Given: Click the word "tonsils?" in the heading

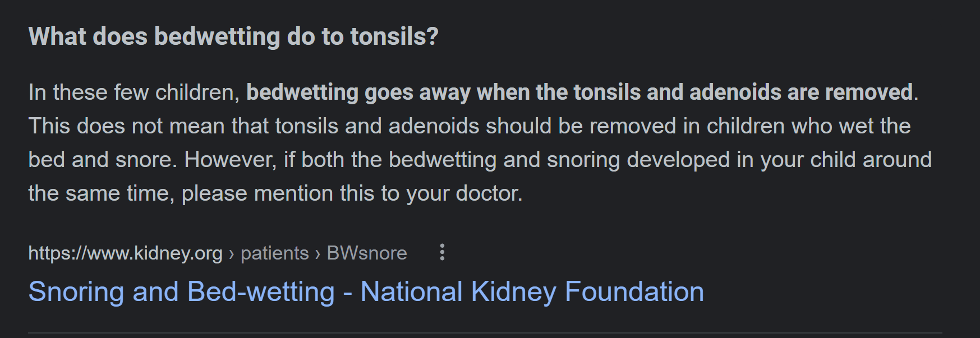Looking at the screenshot, I should tap(394, 36).
